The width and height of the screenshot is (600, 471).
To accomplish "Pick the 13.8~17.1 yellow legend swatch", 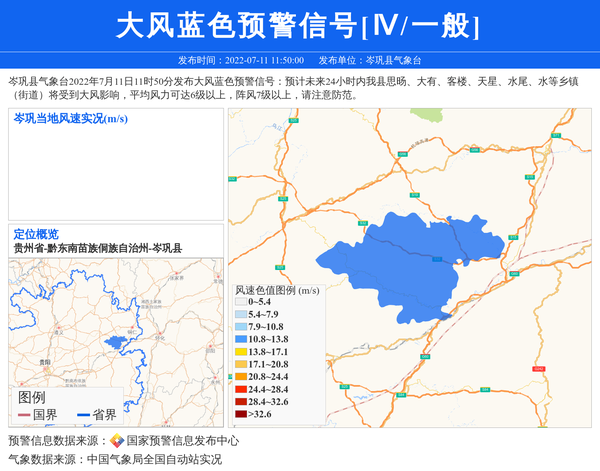I will (240, 352).
